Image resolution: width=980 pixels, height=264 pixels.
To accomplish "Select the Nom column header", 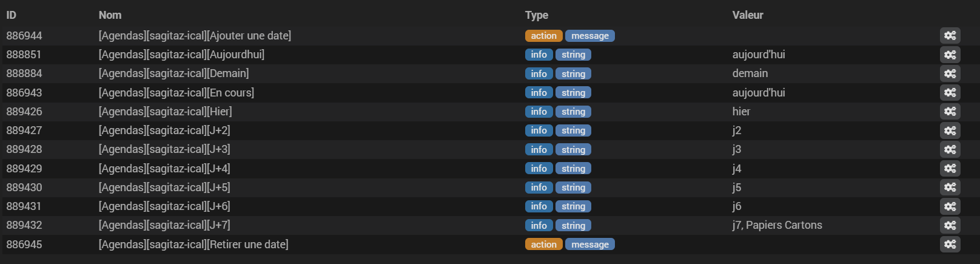I will pyautogui.click(x=110, y=15).
